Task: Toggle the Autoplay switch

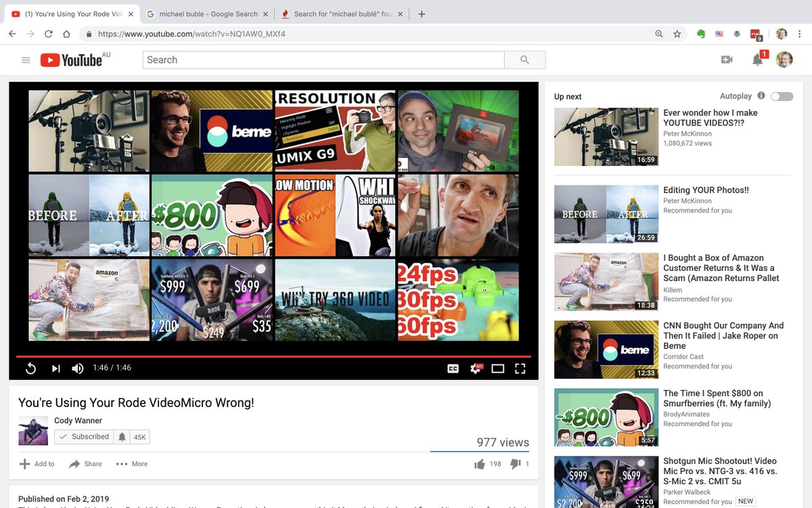Action: [782, 96]
